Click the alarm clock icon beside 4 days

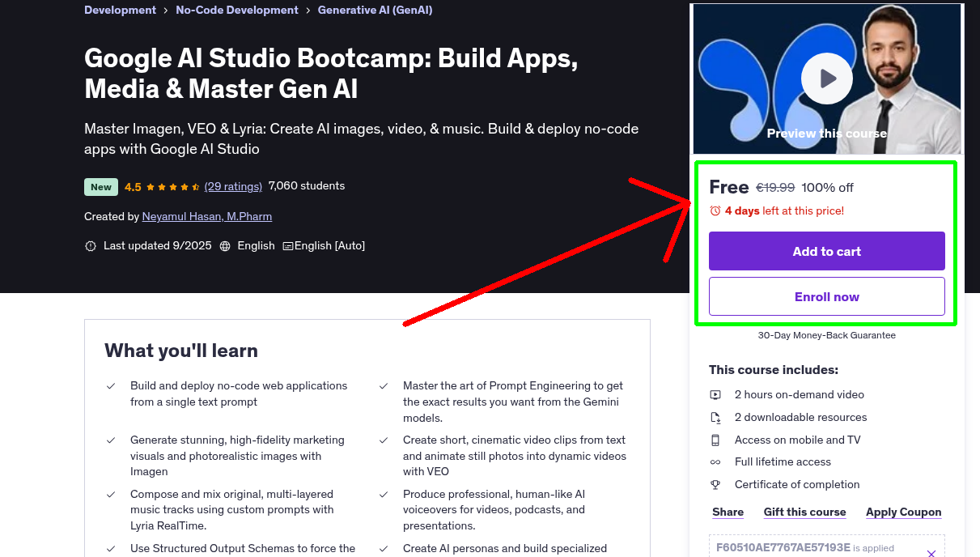tap(715, 211)
